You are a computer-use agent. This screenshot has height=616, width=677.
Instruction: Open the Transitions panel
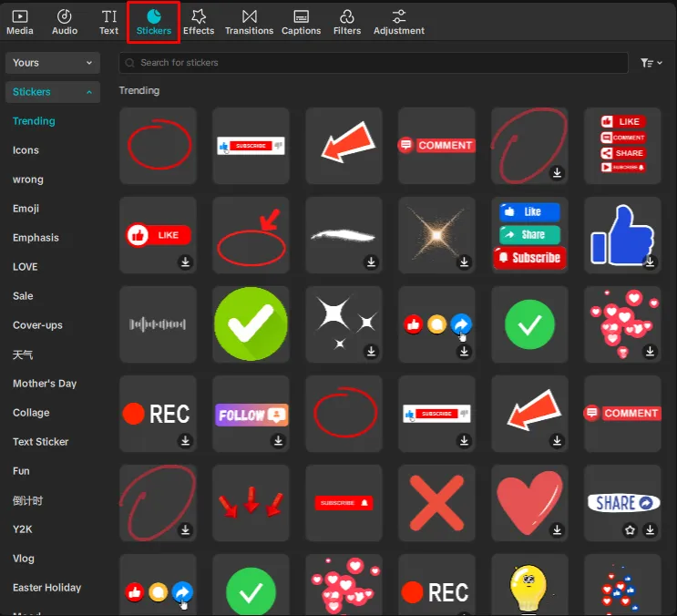249,22
